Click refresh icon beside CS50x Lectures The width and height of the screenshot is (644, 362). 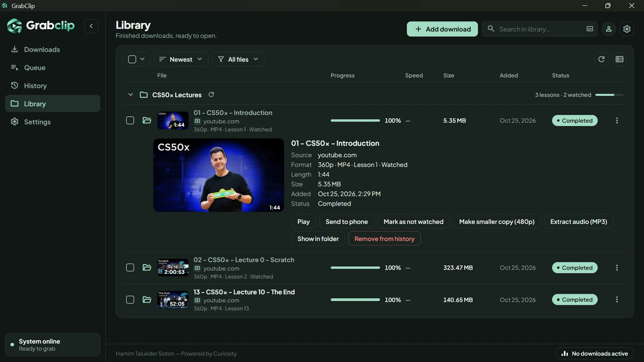coord(211,95)
